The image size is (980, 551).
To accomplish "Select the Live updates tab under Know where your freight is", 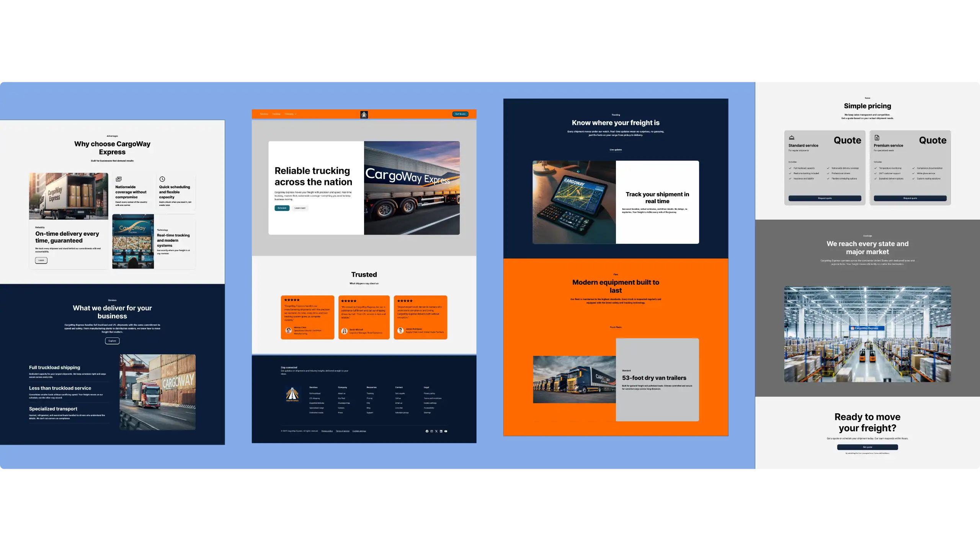I will pos(616,150).
